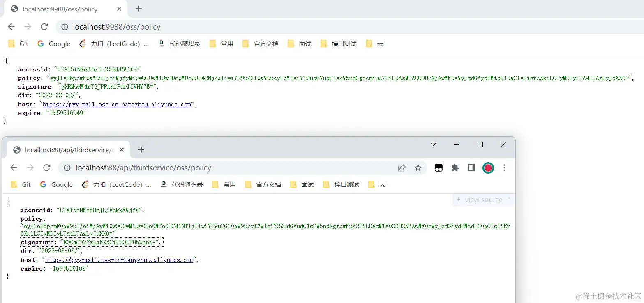Open LeetCode bookmark in back window
644x303 pixels.
(114, 44)
